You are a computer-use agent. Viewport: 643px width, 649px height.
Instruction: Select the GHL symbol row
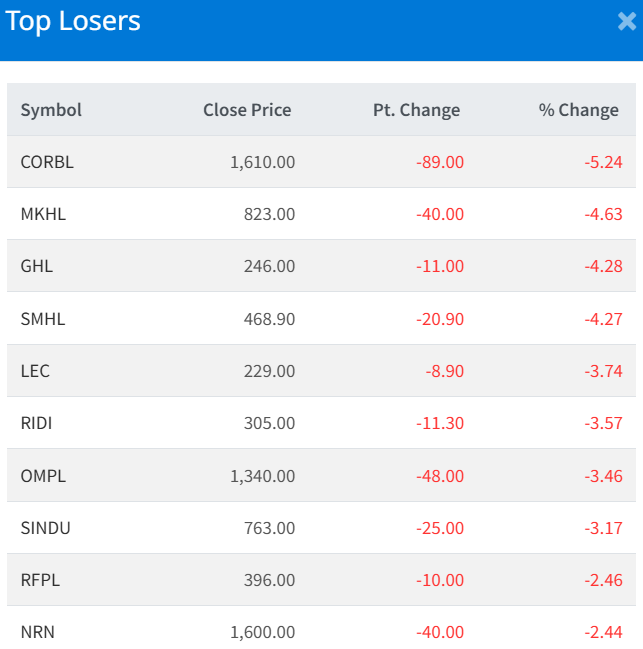[x=37, y=266]
